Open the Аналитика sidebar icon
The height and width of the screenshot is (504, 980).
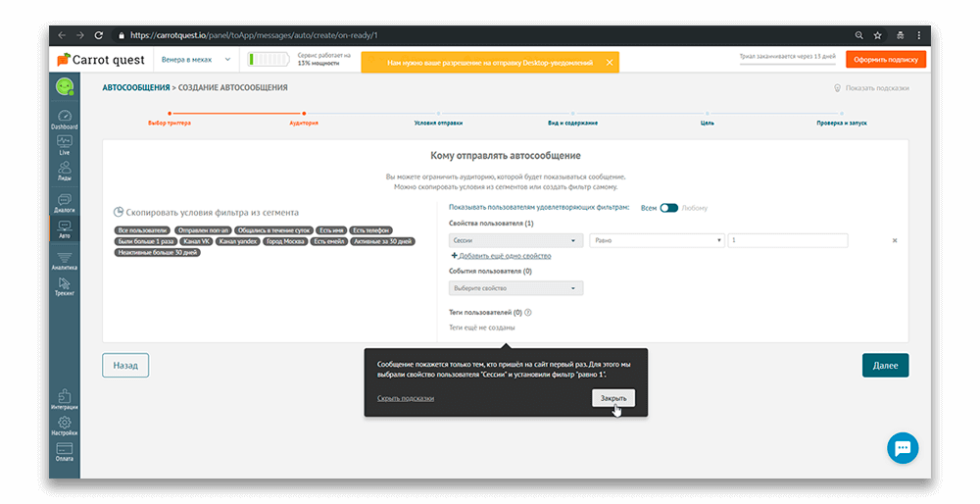[x=65, y=261]
